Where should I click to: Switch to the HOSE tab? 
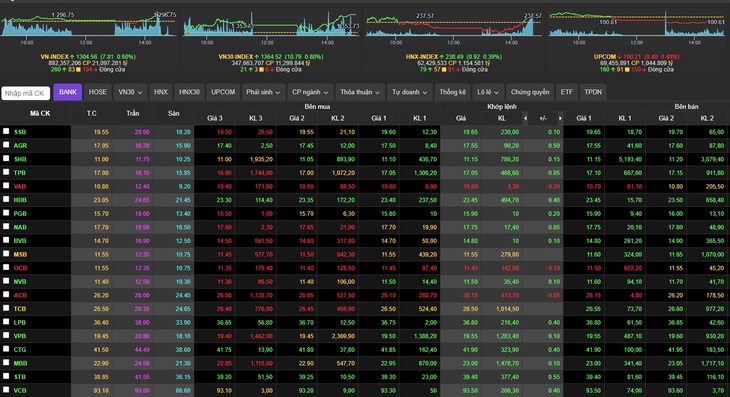pos(98,92)
